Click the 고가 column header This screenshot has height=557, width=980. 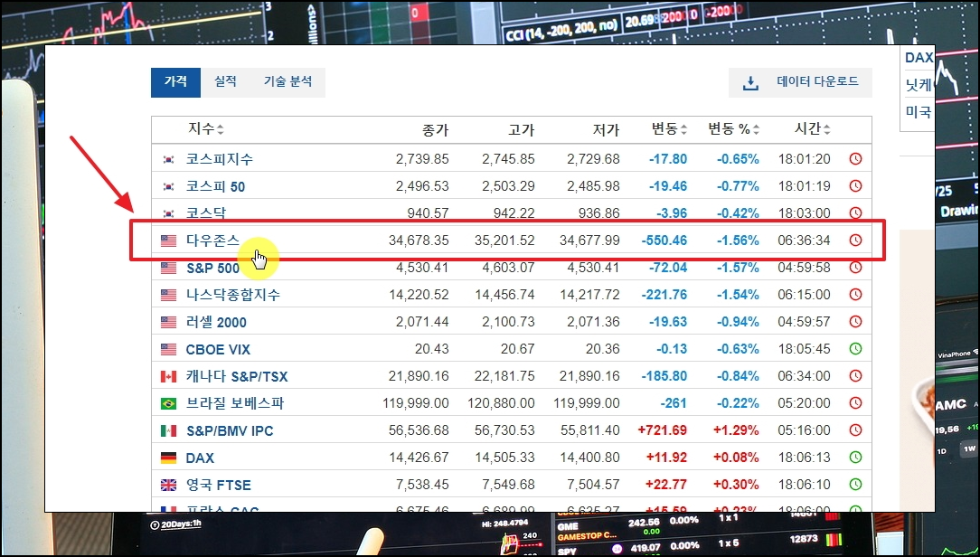point(522,130)
